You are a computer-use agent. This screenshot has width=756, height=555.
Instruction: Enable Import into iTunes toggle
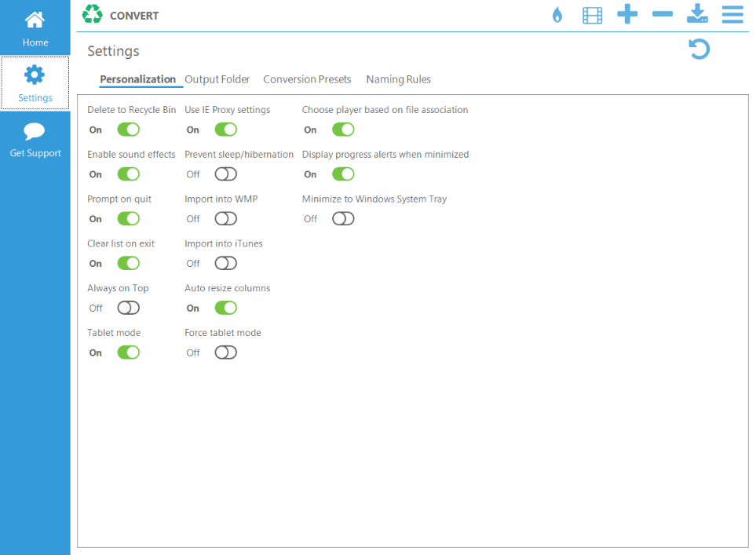point(226,263)
